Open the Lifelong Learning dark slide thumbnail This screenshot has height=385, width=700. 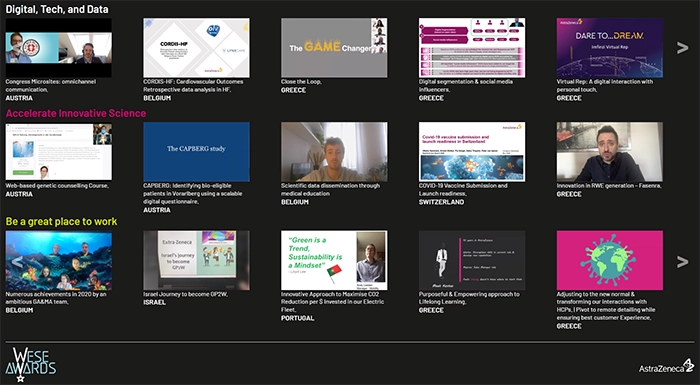472,260
